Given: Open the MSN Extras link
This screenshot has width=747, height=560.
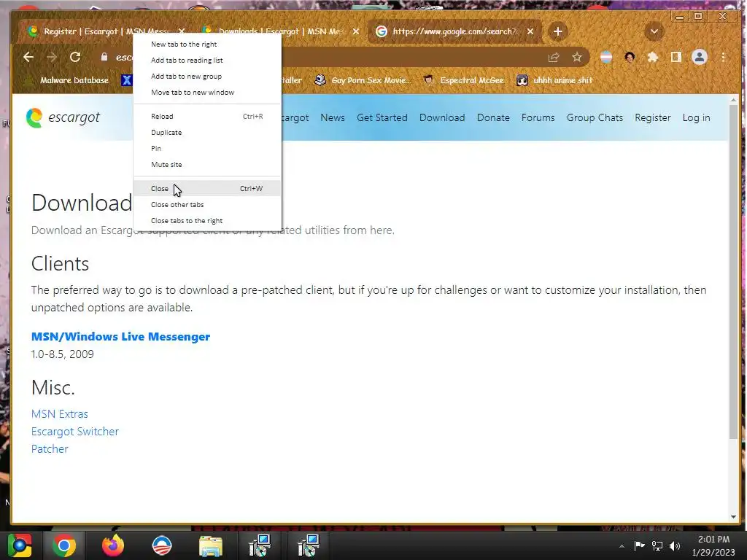Looking at the screenshot, I should point(60,414).
